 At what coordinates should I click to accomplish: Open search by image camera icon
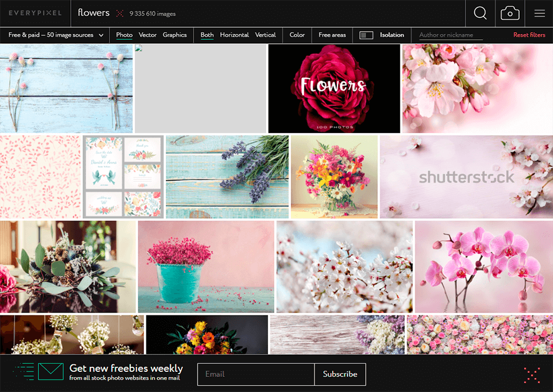[510, 13]
